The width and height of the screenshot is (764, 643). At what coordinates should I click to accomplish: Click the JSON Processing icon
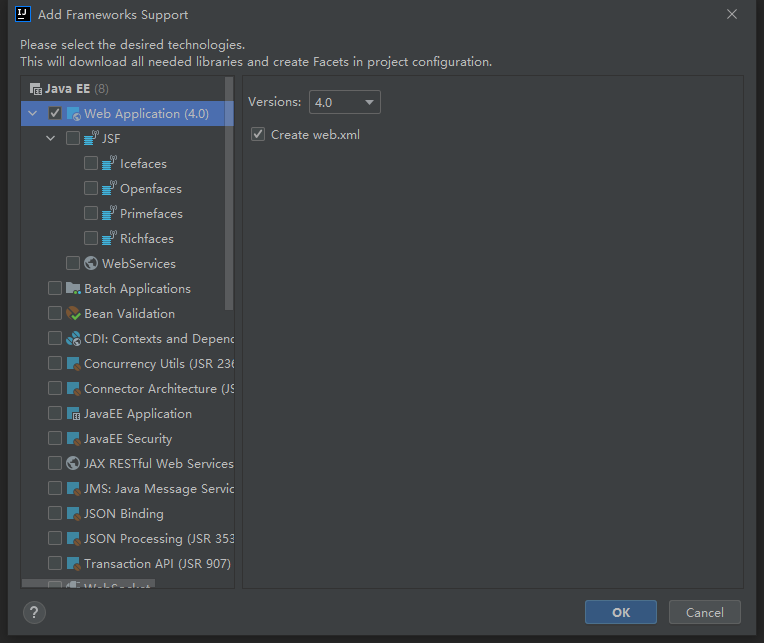click(x=73, y=538)
